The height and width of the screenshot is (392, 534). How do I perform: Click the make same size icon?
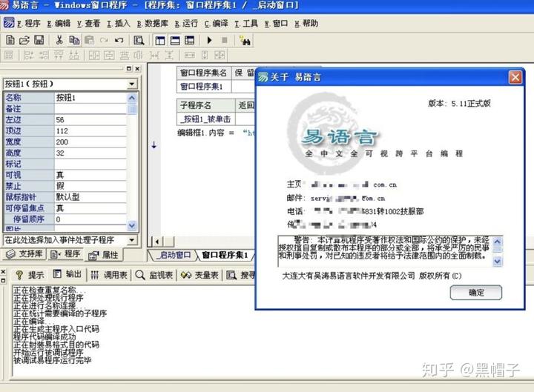click(x=220, y=55)
